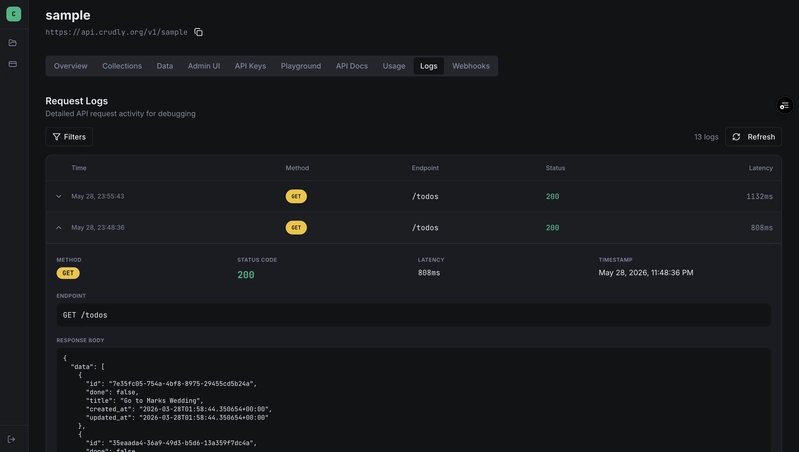This screenshot has width=799, height=452.
Task: Click the timestamp May 28, 23:48:36
Action: click(x=98, y=228)
